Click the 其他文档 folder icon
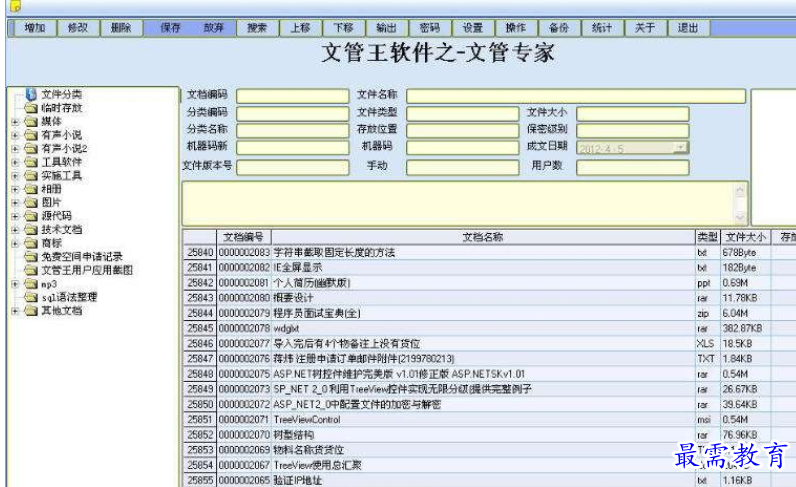This screenshot has height=487, width=796. click(x=31, y=310)
